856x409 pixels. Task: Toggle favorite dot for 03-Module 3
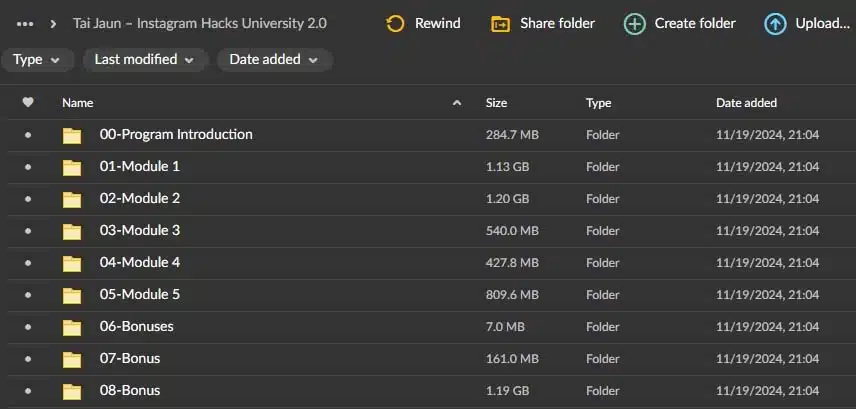[x=28, y=231]
